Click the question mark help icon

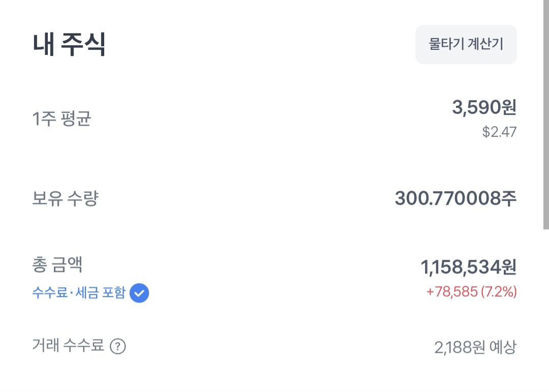coord(118,347)
